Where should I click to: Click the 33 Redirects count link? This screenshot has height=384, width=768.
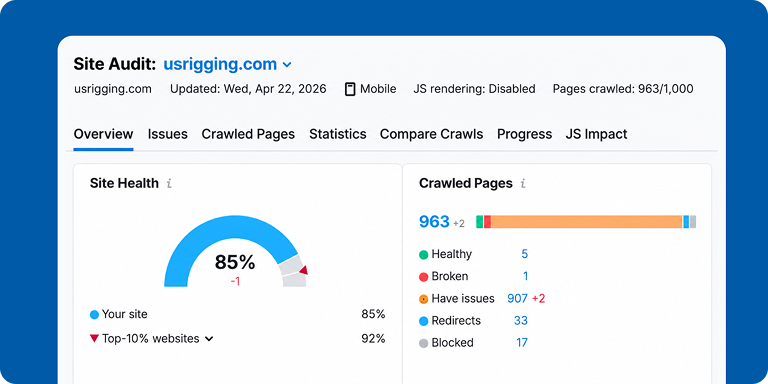(521, 321)
